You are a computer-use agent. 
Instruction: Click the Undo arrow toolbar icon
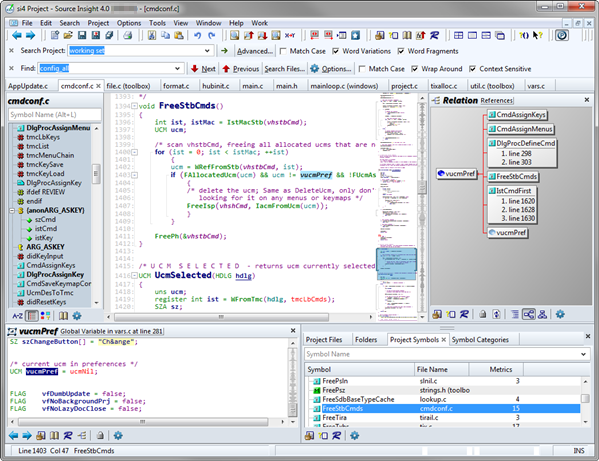[x=198, y=36]
